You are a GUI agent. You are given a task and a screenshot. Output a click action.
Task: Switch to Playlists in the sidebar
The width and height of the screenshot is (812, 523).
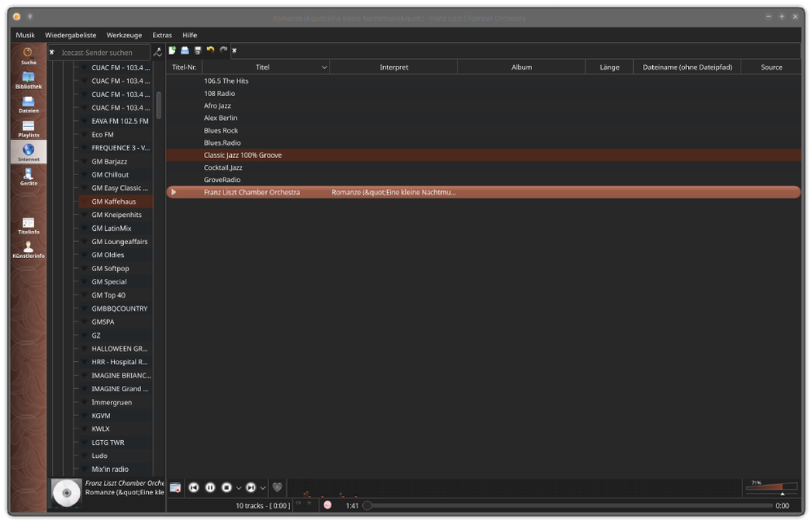coord(28,129)
